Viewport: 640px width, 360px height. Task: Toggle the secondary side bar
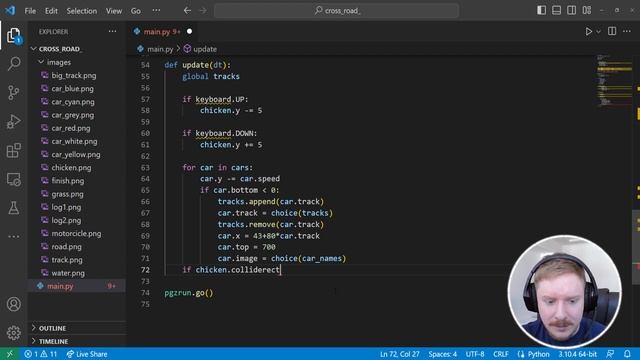point(571,10)
